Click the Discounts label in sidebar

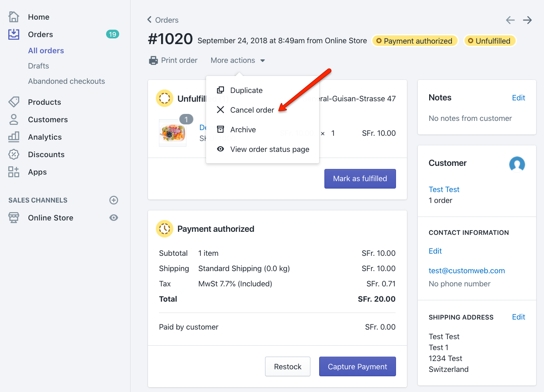click(x=46, y=155)
